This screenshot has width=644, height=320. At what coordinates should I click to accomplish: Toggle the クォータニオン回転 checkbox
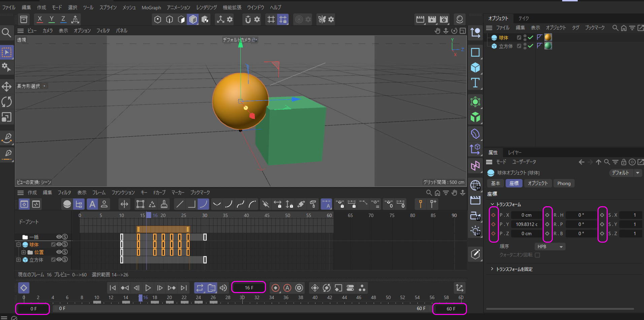tap(537, 255)
